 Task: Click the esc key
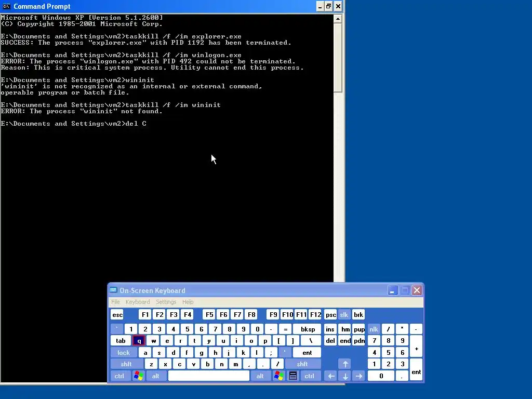pos(117,314)
